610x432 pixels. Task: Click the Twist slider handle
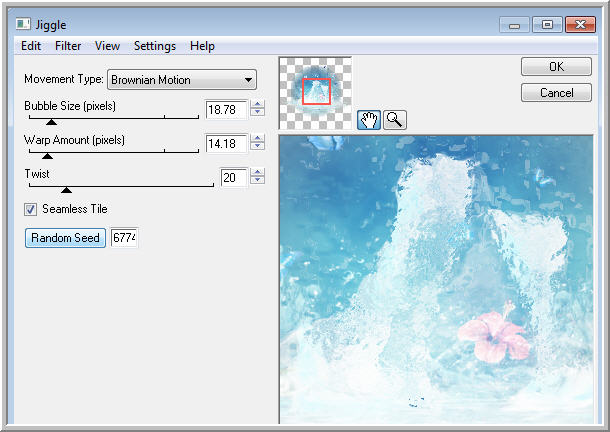67,190
